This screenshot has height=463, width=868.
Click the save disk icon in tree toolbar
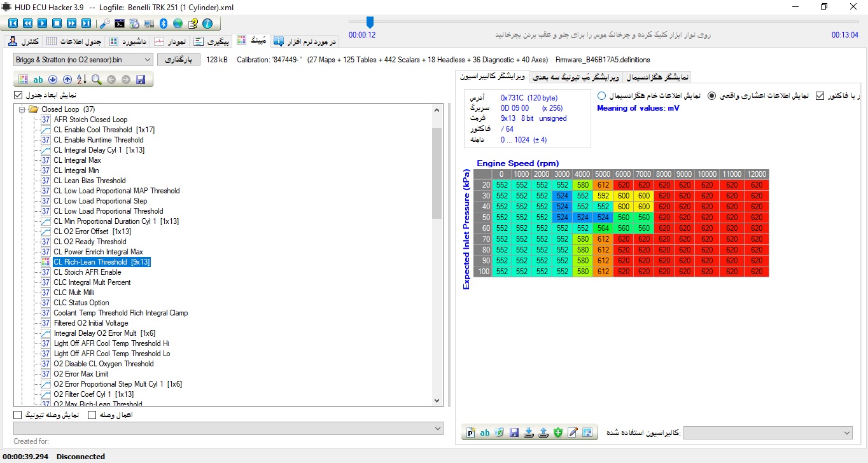pyautogui.click(x=141, y=79)
